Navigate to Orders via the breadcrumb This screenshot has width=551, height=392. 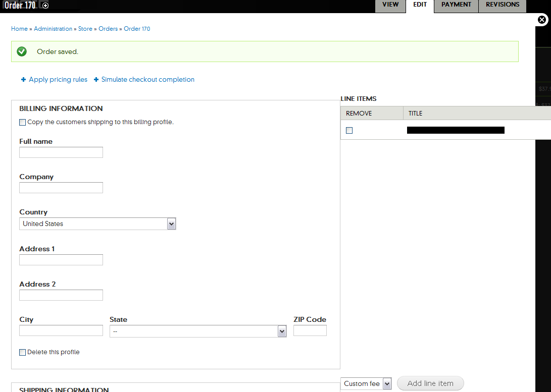pos(108,29)
